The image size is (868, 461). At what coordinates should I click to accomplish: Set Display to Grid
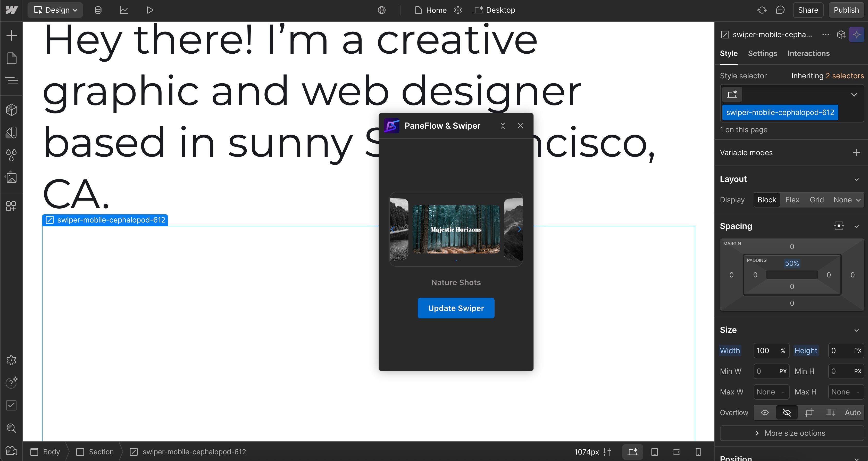click(816, 200)
